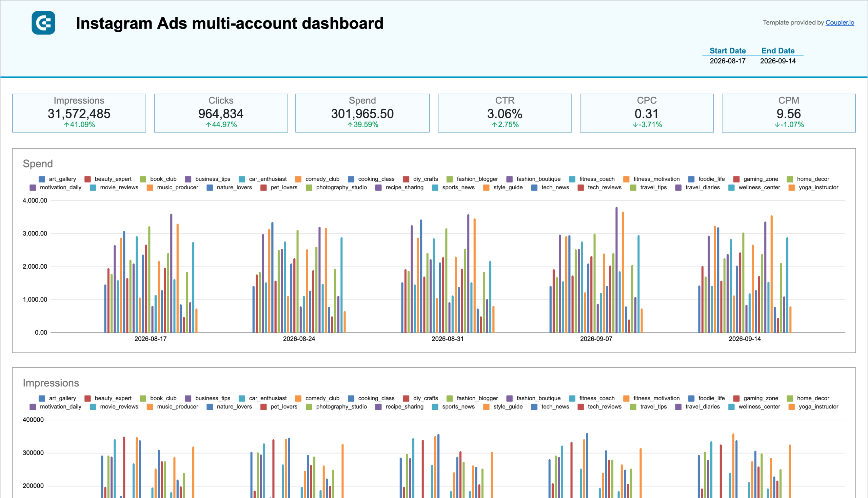Screen dimensions: 868x498
Task: Click the Coupler.io logo icon
Action: click(43, 23)
